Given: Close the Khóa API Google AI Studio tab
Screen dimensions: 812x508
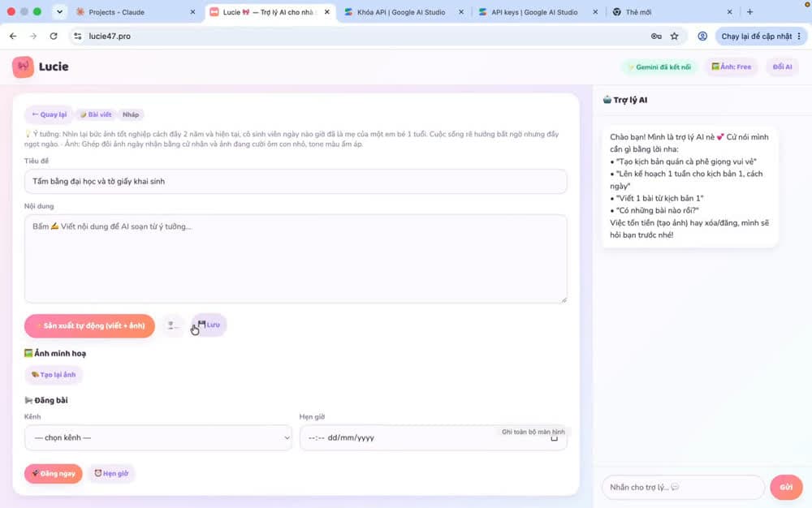Looking at the screenshot, I should (461, 12).
